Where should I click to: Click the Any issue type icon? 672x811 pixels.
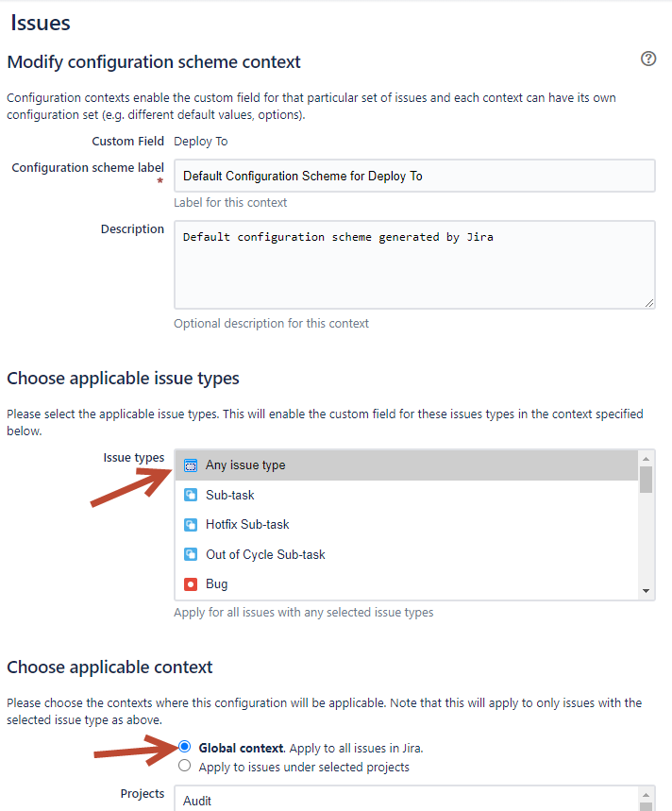click(x=191, y=465)
